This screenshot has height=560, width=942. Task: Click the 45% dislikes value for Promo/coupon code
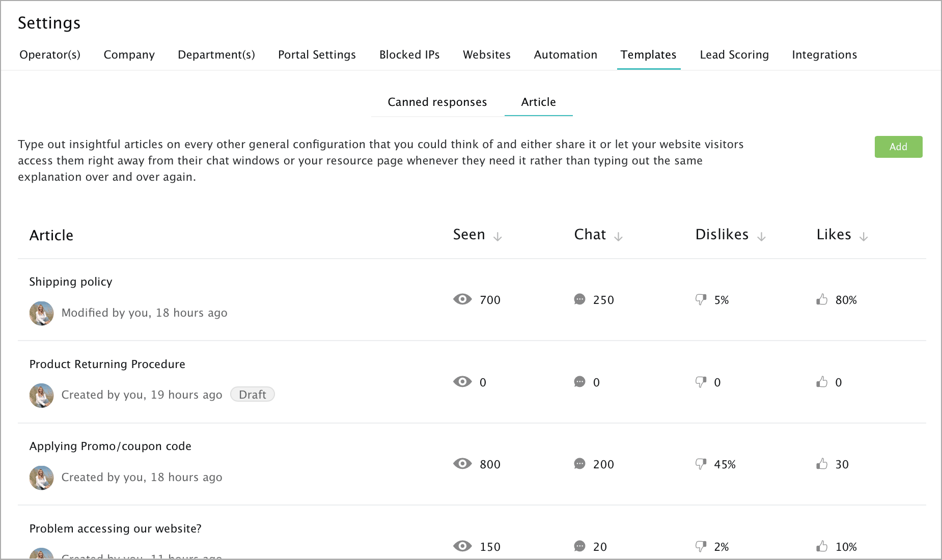[725, 464]
